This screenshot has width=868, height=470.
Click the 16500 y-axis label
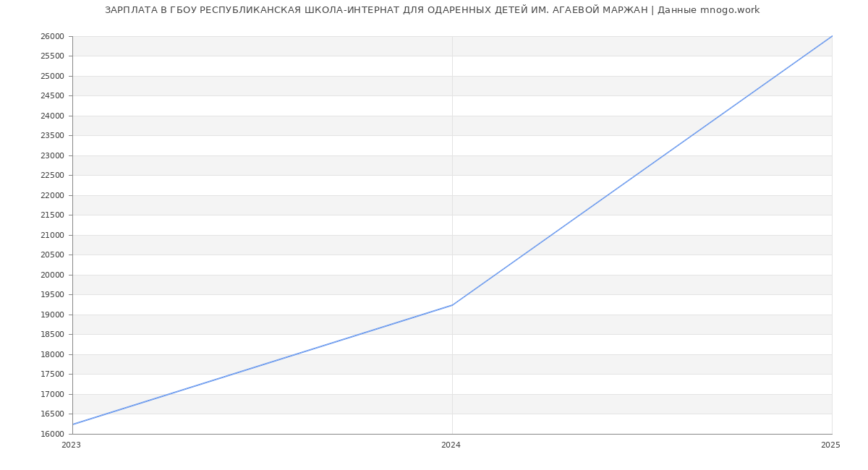tap(54, 414)
